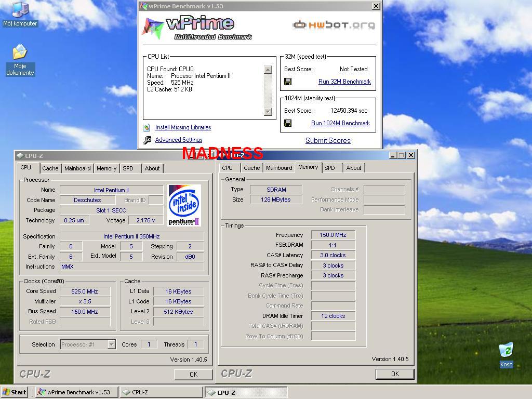Click 'L2 Cache: 512 KB' in CPU List

[170, 89]
